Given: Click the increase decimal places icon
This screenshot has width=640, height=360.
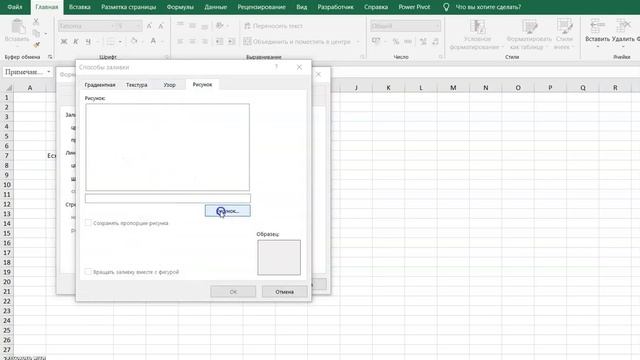Looking at the screenshot, I should tap(423, 41).
